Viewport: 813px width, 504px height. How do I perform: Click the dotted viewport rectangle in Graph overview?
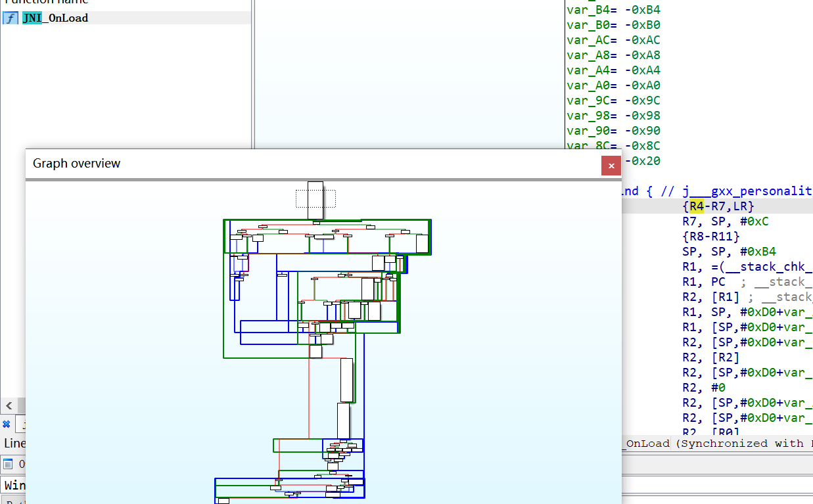[315, 198]
